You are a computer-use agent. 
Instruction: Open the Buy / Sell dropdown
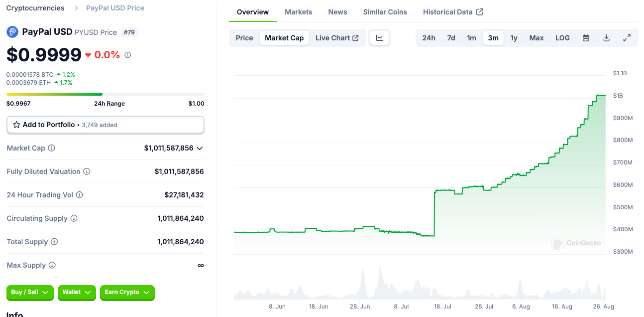[x=30, y=293]
